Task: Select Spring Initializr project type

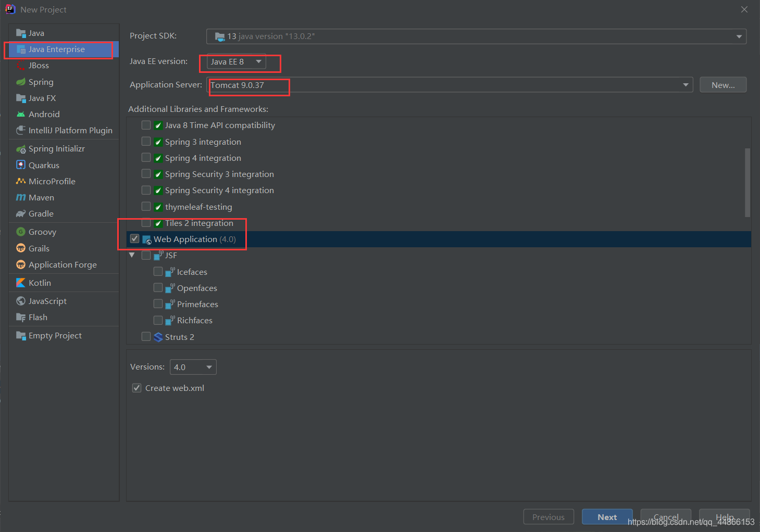Action: (64, 149)
